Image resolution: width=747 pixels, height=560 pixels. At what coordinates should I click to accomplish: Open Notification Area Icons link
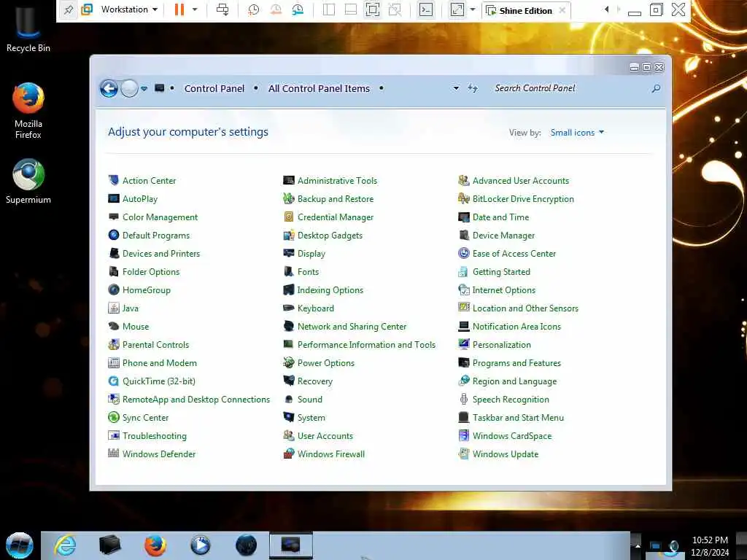pyautogui.click(x=516, y=327)
